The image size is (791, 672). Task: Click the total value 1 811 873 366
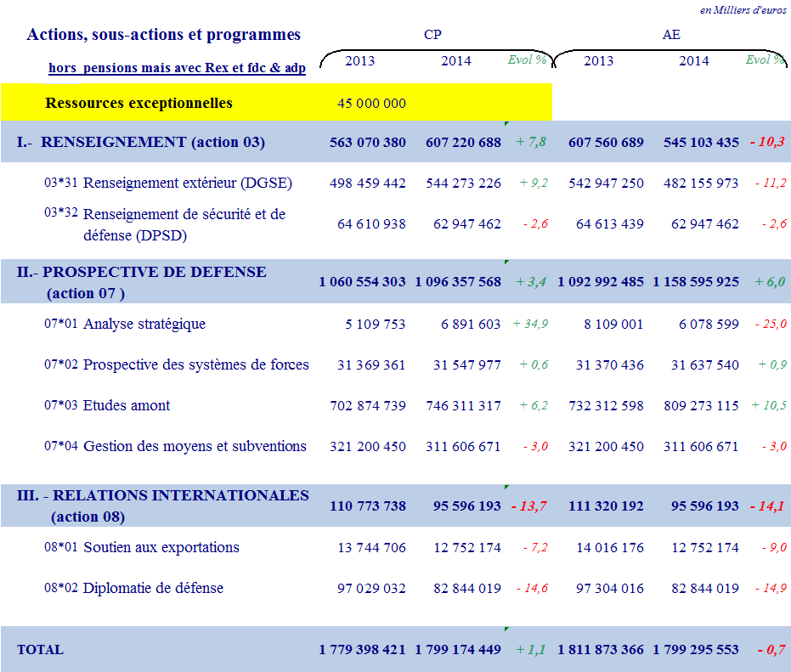600,650
